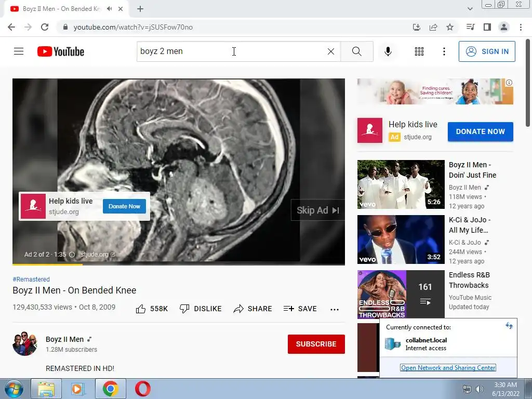
Task: Open K-Ci & JoJo All My Life thumbnail
Action: tap(401, 240)
